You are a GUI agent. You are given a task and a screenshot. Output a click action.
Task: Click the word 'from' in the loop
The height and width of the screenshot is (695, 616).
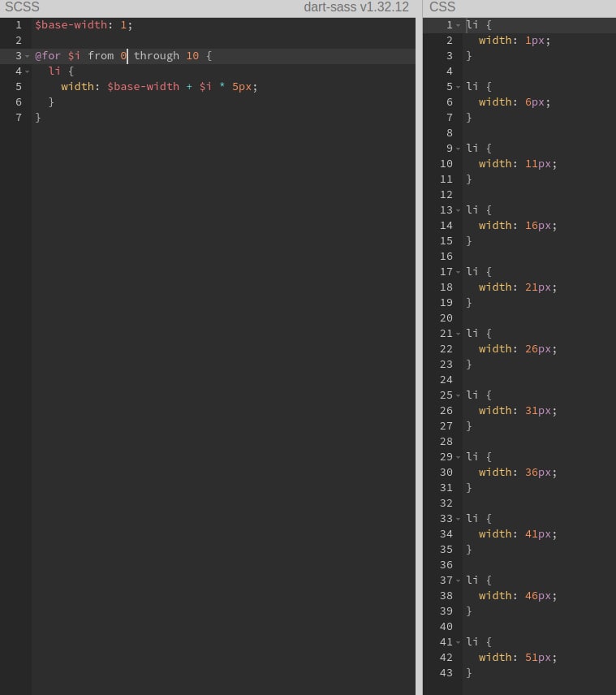101,56
